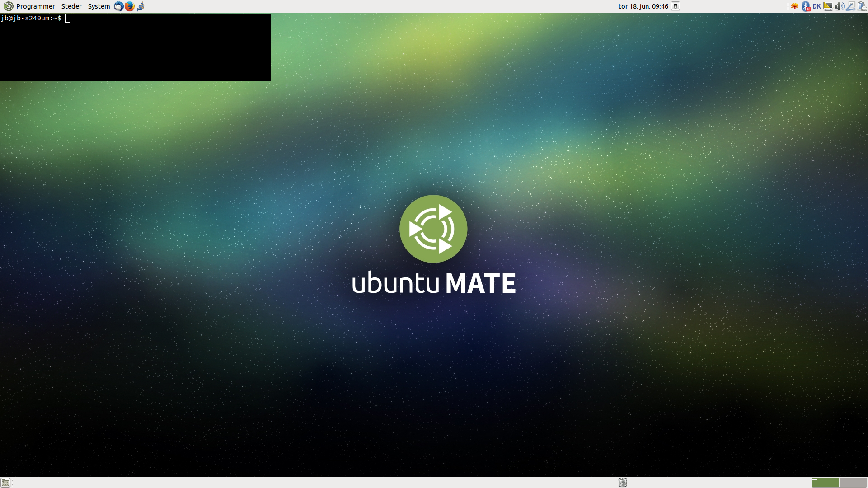Click the show desktop button in bottom panel
This screenshot has height=488, width=868.
[5, 483]
